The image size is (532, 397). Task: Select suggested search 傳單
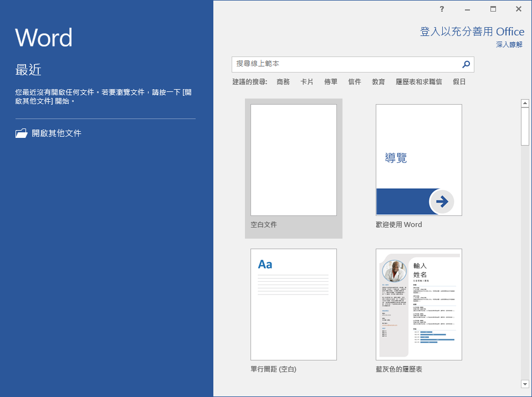[330, 82]
